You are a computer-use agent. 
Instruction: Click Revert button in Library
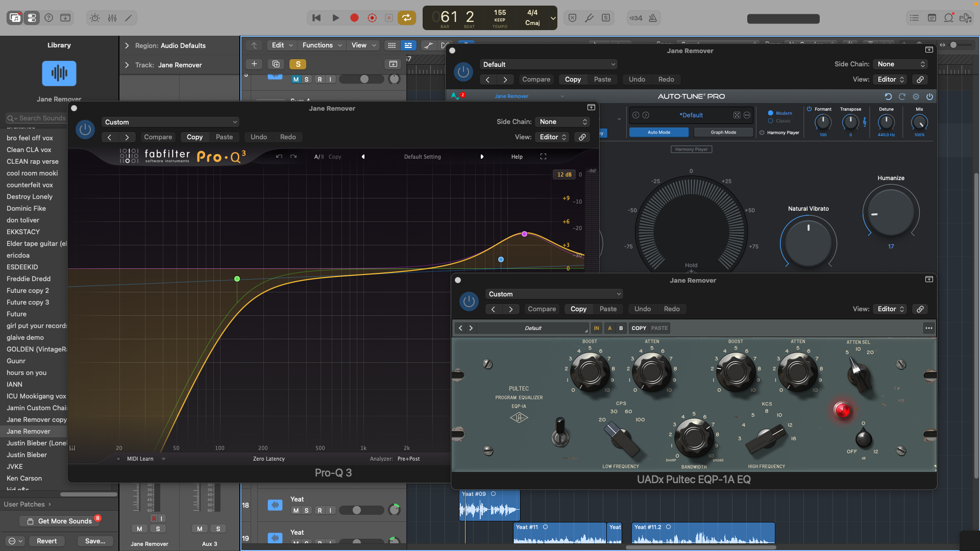point(46,541)
